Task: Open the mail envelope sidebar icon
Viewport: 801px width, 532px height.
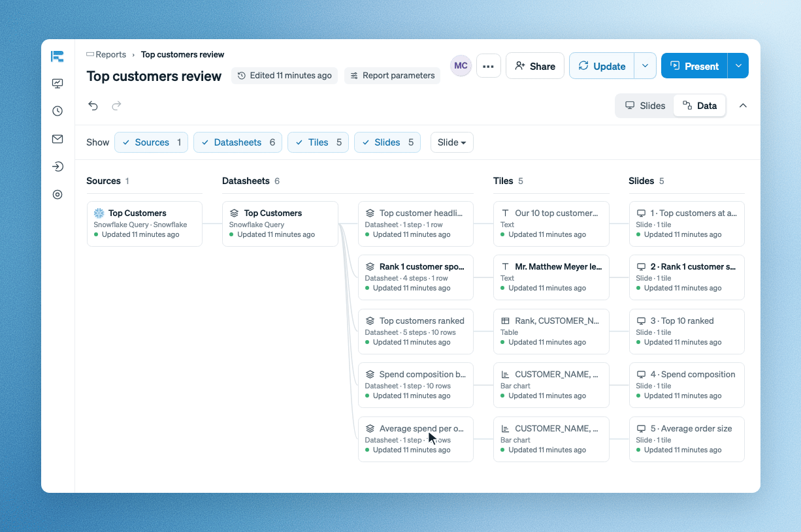Action: tap(57, 139)
